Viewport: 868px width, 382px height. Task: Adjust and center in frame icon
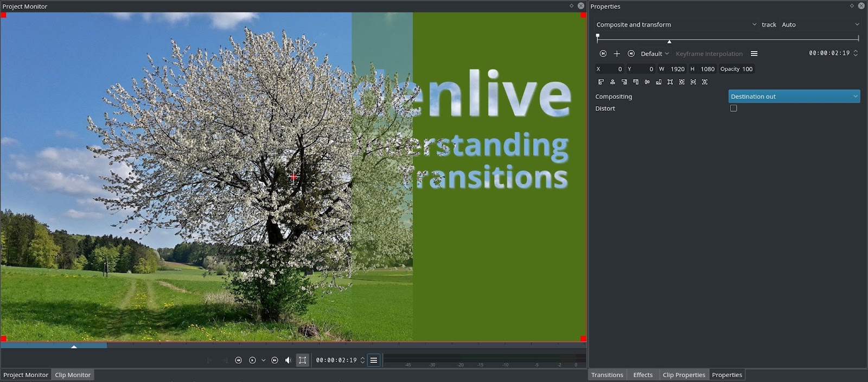coord(682,82)
